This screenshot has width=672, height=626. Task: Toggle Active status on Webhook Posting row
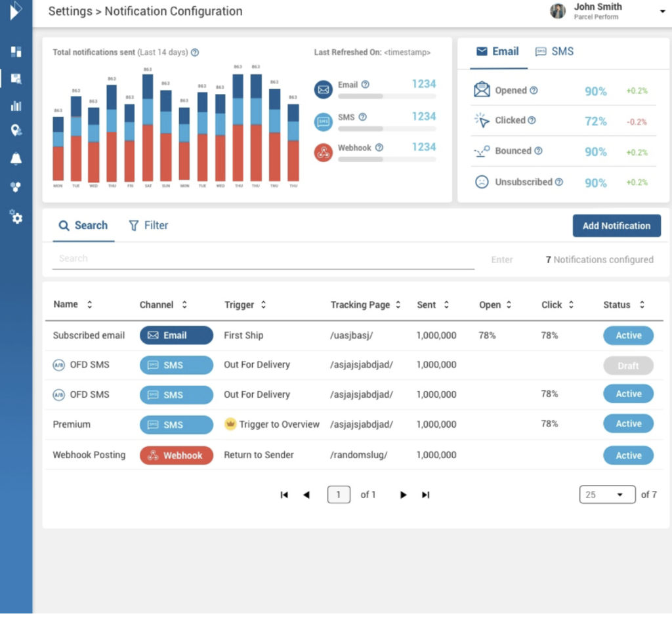(628, 455)
